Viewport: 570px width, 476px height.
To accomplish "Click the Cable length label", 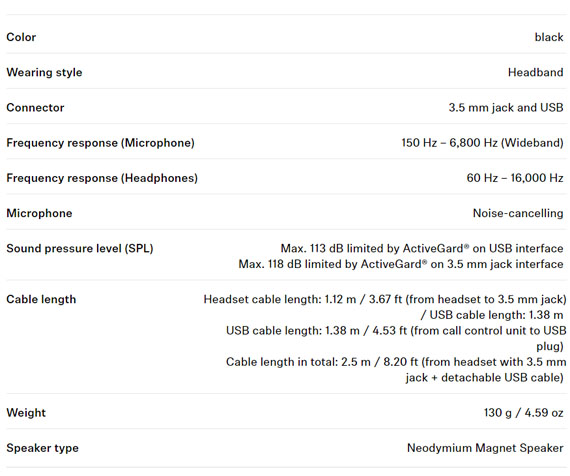I will 41,299.
